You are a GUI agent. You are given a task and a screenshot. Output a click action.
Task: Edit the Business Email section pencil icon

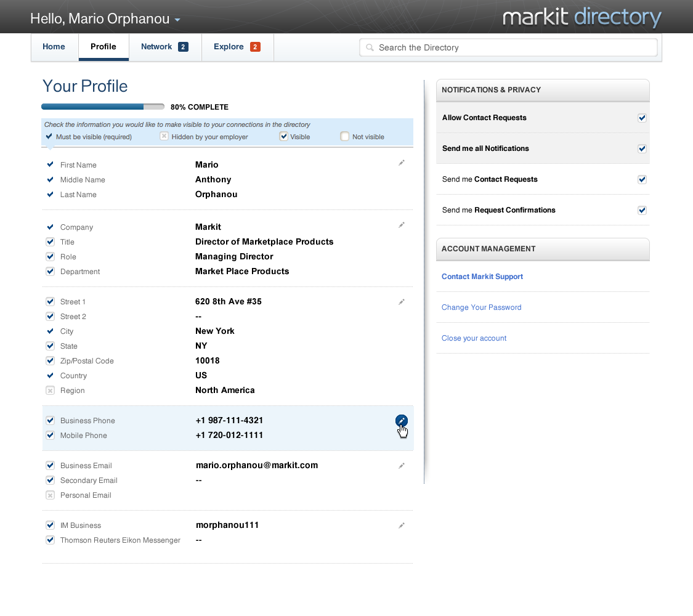pos(402,466)
